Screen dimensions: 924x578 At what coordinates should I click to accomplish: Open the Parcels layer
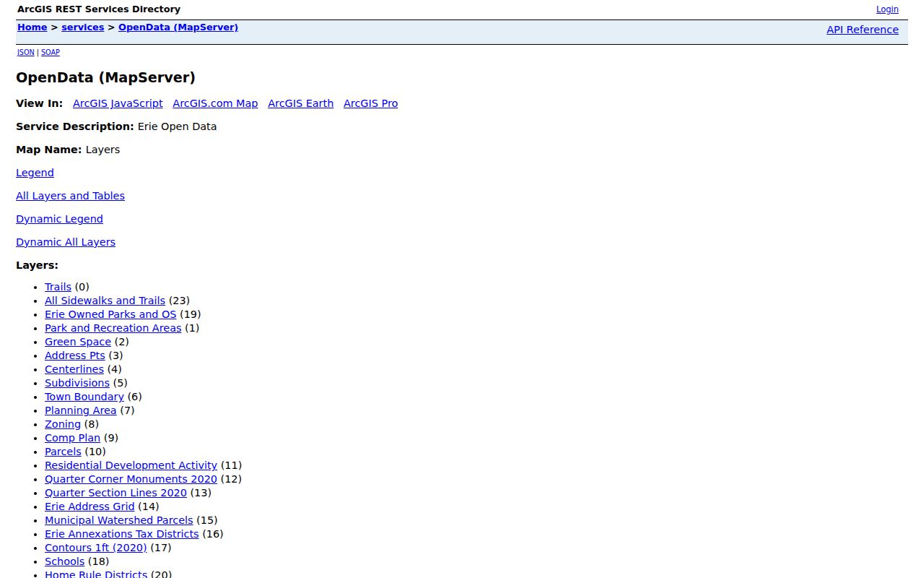click(x=63, y=452)
